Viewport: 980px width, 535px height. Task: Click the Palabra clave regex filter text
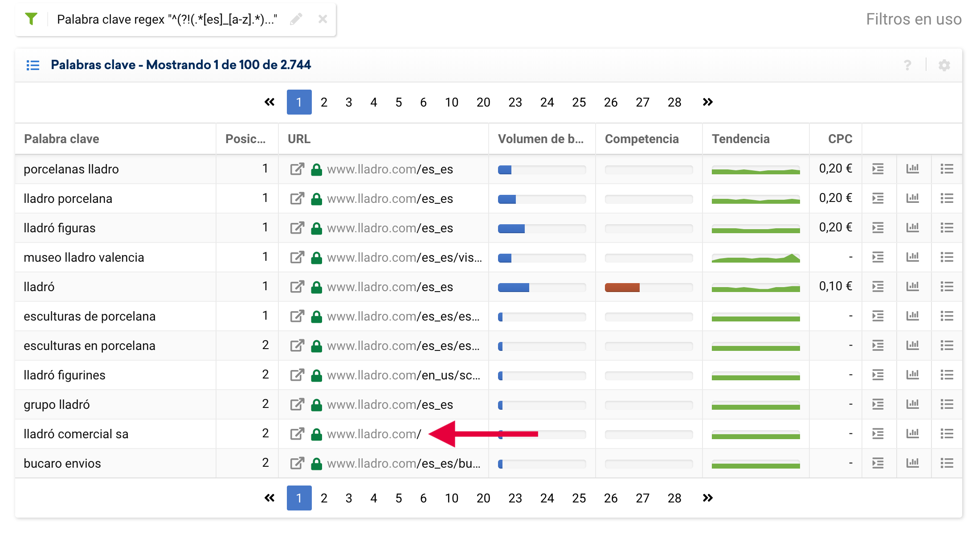167,19
